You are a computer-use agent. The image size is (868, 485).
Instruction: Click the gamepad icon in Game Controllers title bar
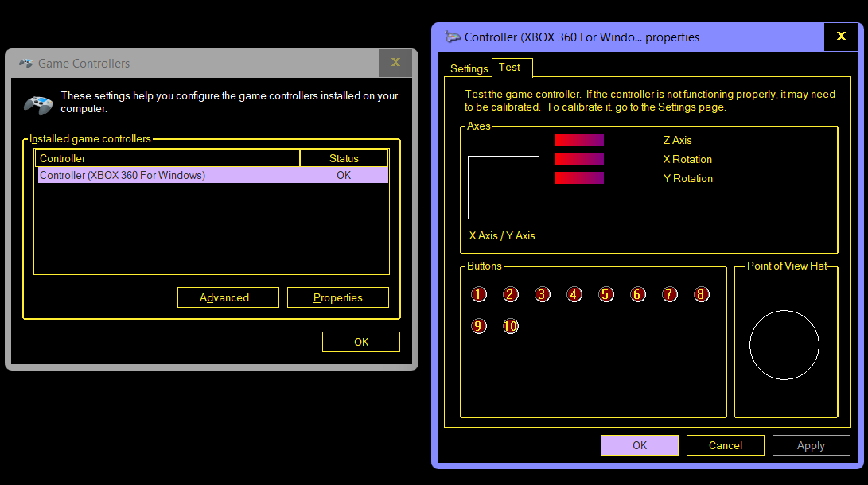[25, 64]
